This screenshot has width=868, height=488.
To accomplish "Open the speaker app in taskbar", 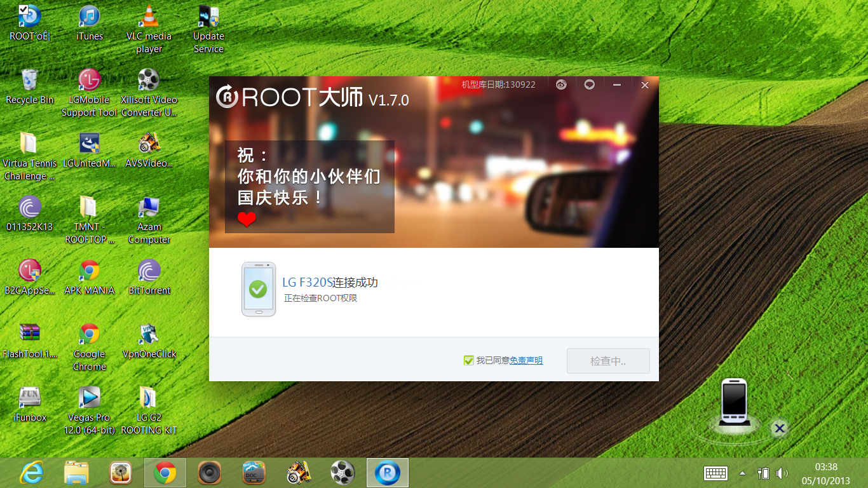I will pos(209,473).
